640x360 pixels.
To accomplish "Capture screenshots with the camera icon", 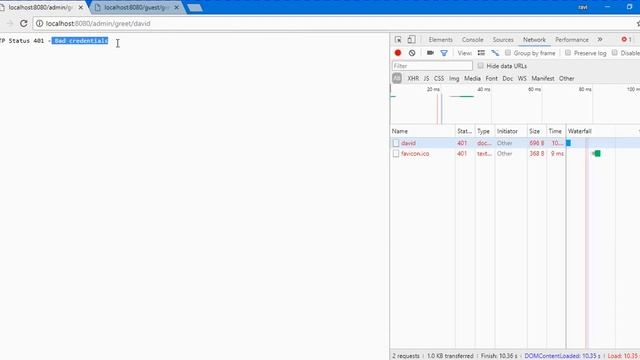I will [x=430, y=53].
